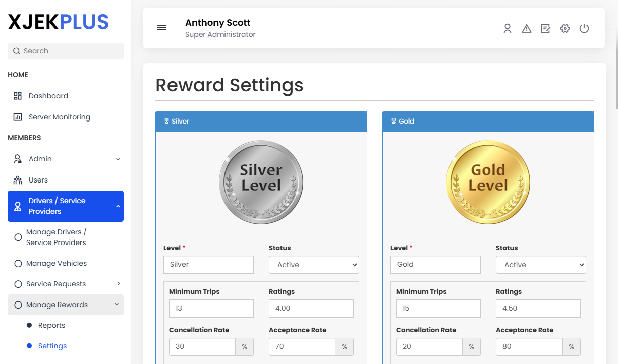This screenshot has height=364, width=618.
Task: Click the Gold level medal image
Action: tap(488, 183)
